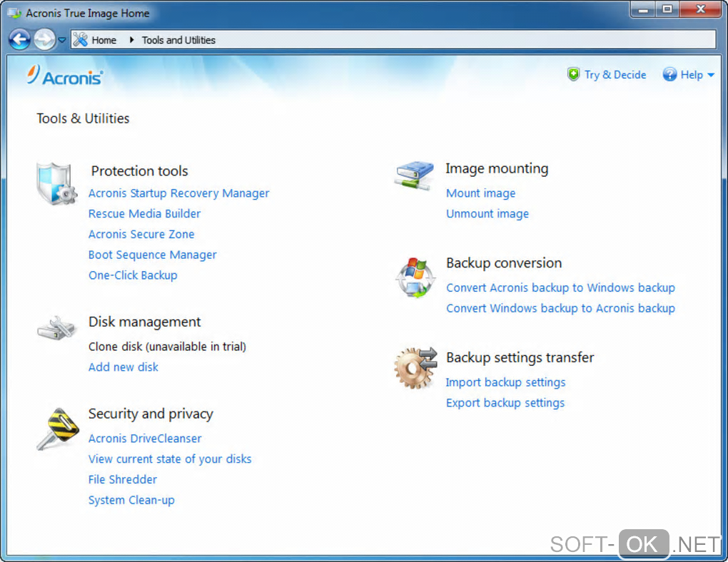The height and width of the screenshot is (562, 728).
Task: Click the Help question mark icon
Action: click(x=669, y=74)
